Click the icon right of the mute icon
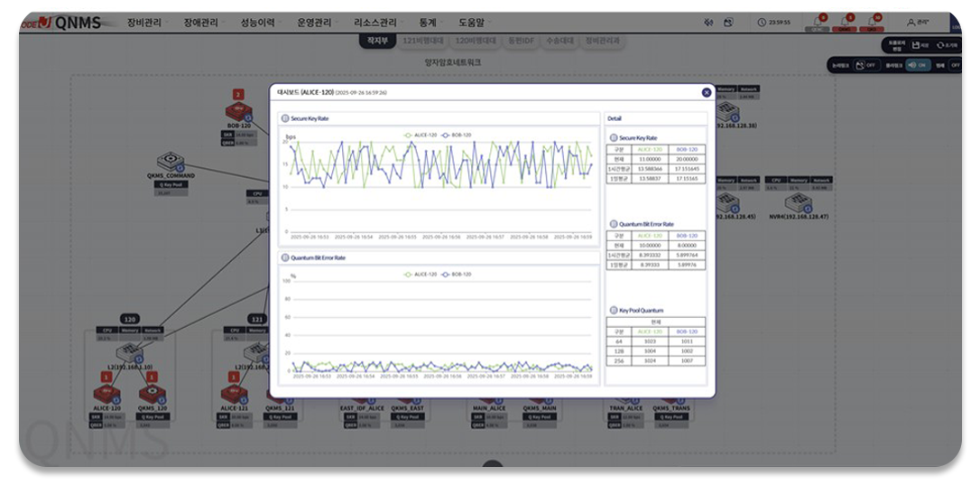The width and height of the screenshot is (980, 495). (x=728, y=23)
